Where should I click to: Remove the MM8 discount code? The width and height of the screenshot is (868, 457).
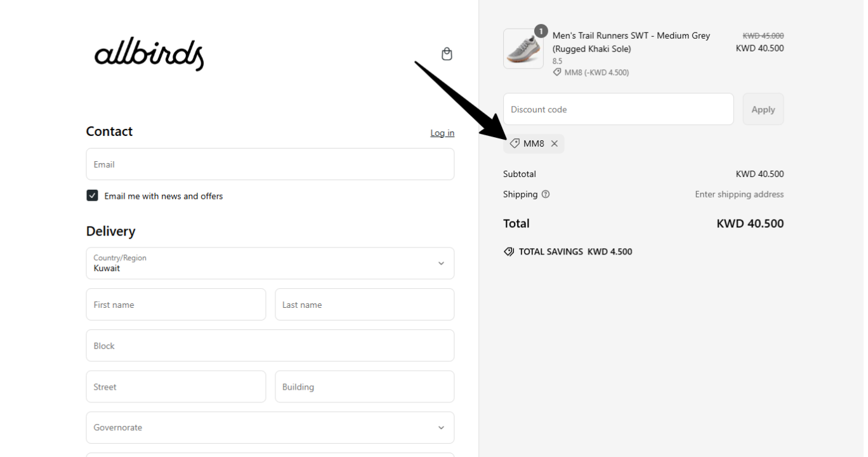click(x=555, y=143)
